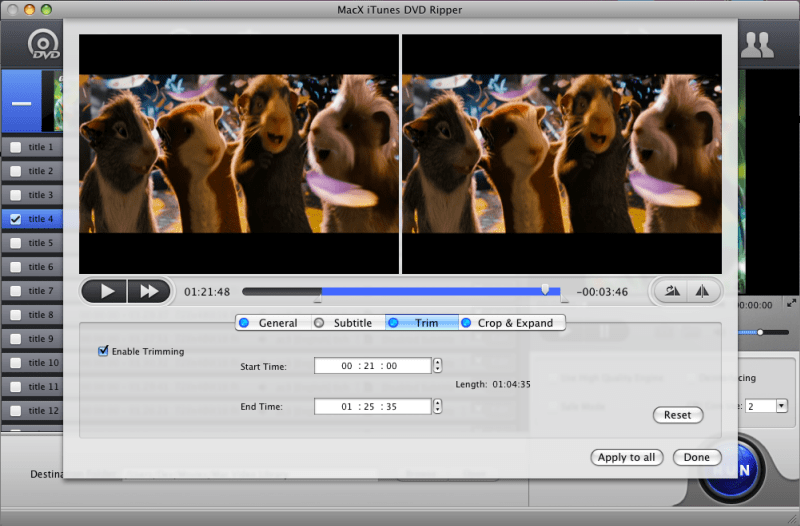Check the title 1 checkbox

pyautogui.click(x=16, y=147)
